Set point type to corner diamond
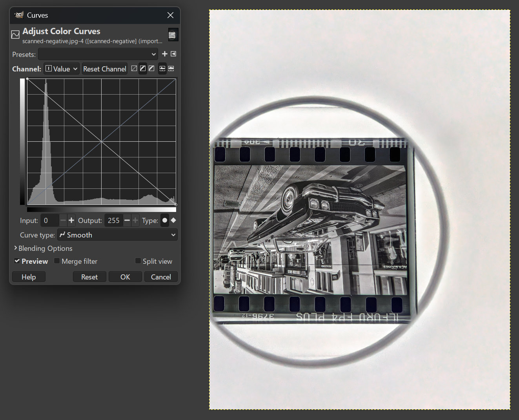 pyautogui.click(x=173, y=221)
